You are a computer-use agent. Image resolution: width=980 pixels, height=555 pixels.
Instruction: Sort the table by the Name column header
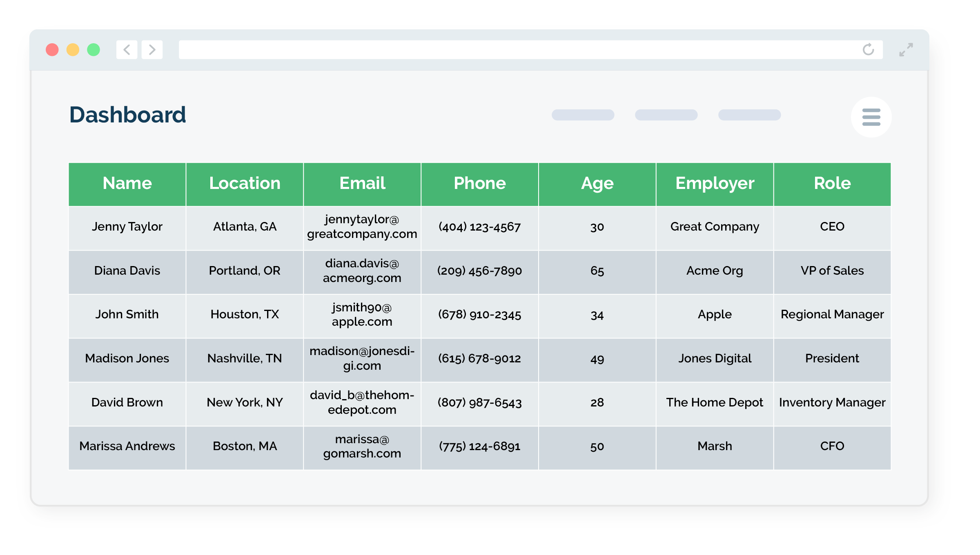[127, 184]
